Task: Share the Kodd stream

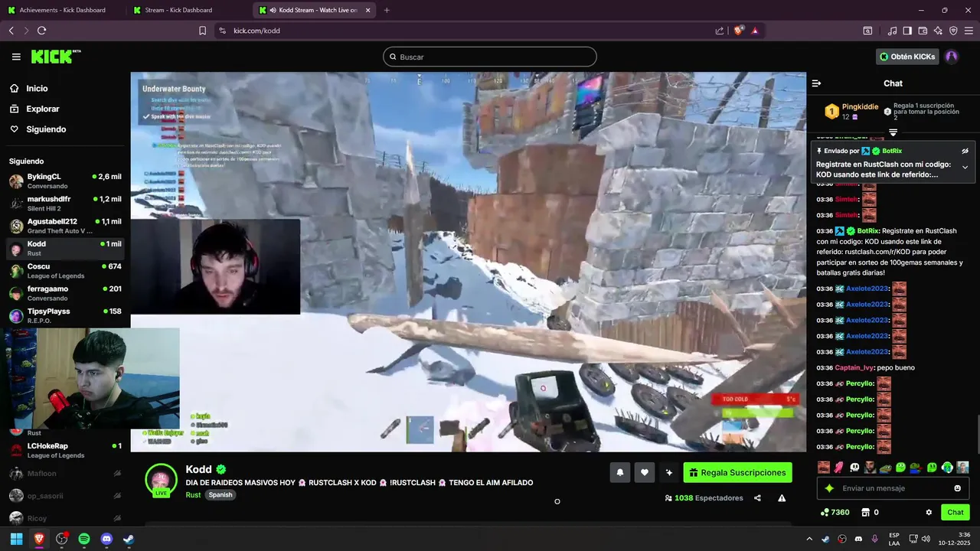Action: [757, 498]
